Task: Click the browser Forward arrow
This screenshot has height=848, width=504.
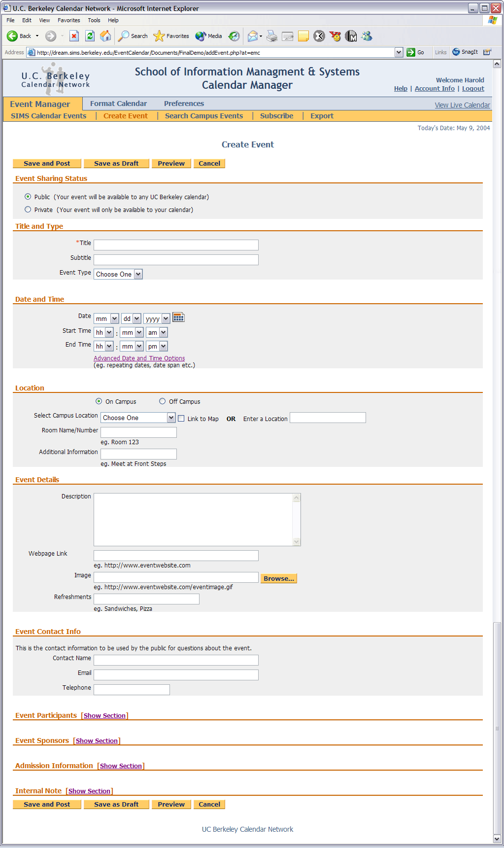Action: click(50, 36)
